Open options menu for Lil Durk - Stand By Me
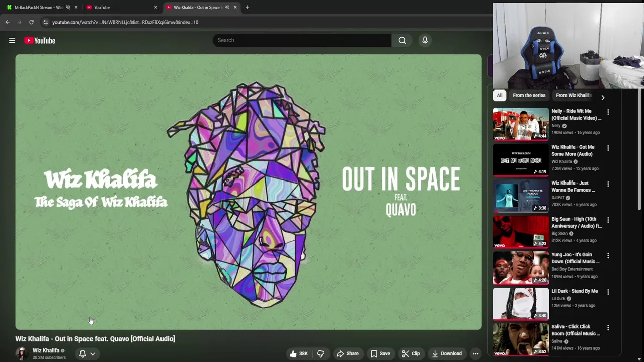Image resolution: width=644 pixels, height=362 pixels. coord(608,292)
